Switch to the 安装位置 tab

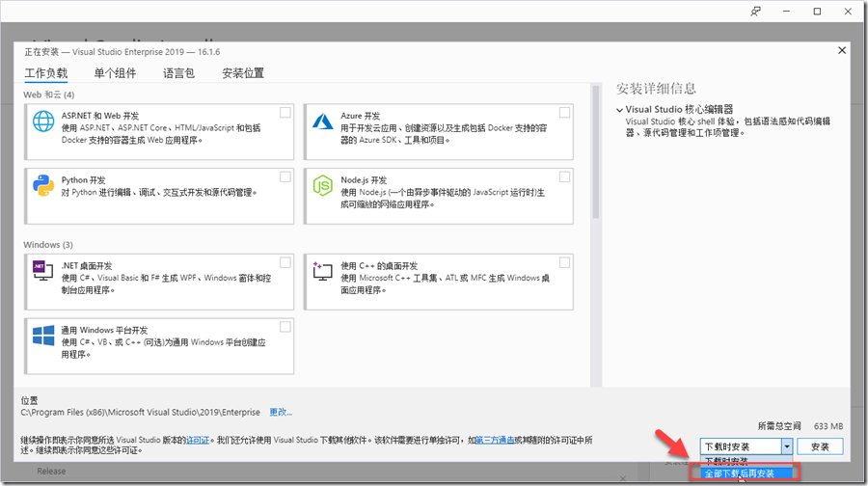[242, 73]
